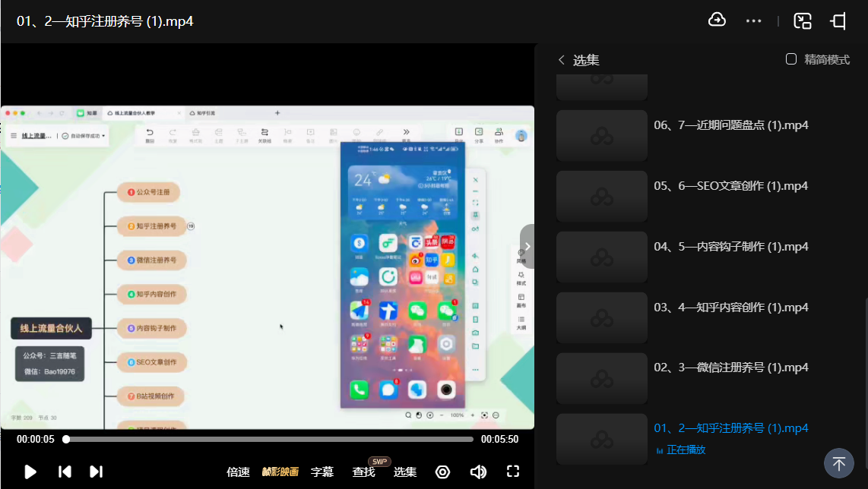Click the video progress bar slider
The image size is (868, 489).
(x=270, y=439)
